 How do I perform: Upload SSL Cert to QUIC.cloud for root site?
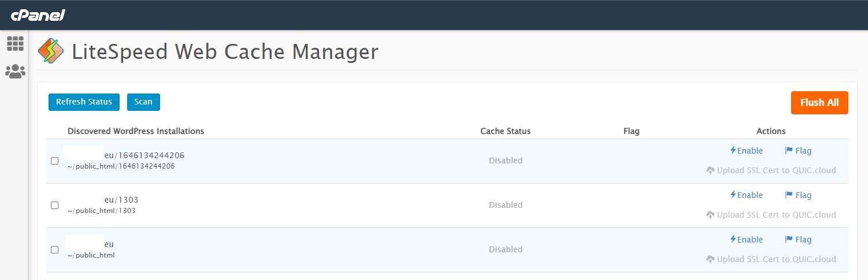tap(771, 259)
